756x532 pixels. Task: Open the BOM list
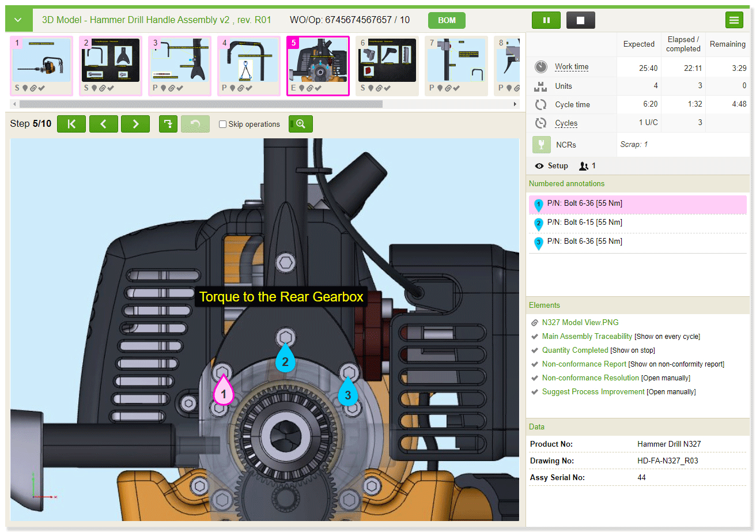click(447, 20)
